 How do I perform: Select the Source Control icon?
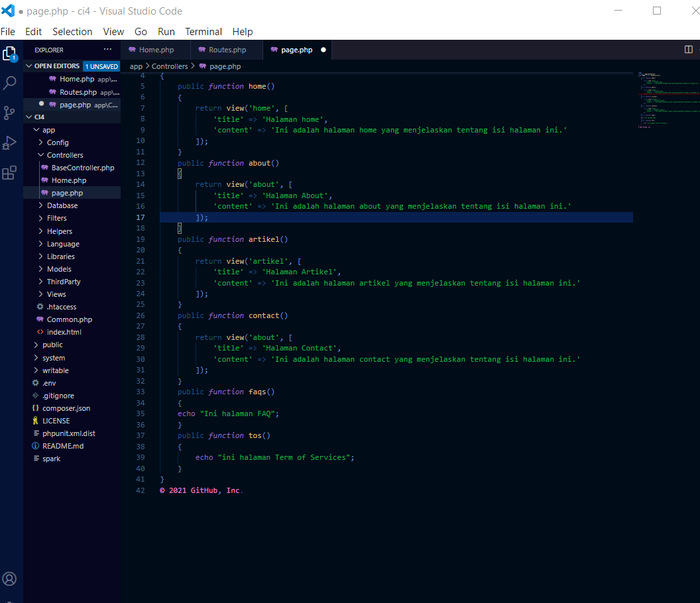pyautogui.click(x=10, y=113)
